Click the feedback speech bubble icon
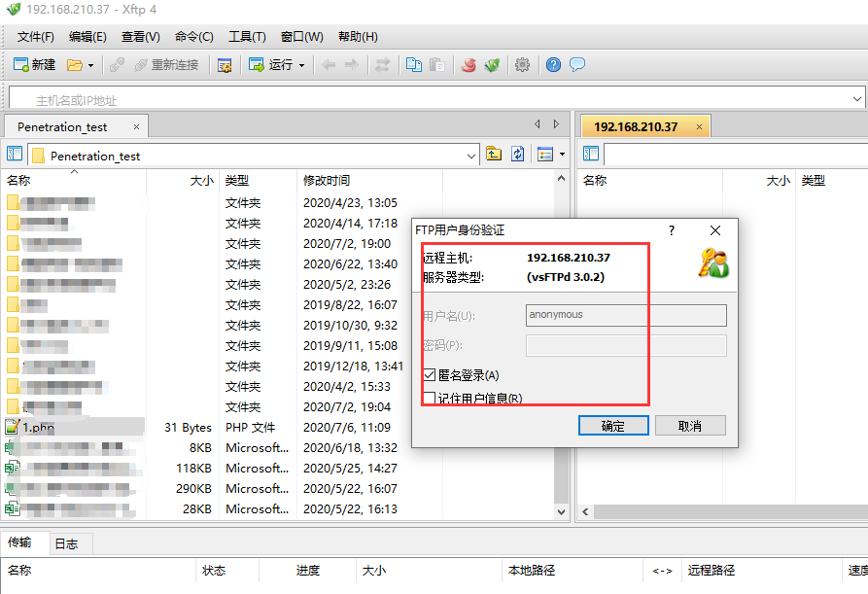 click(577, 65)
